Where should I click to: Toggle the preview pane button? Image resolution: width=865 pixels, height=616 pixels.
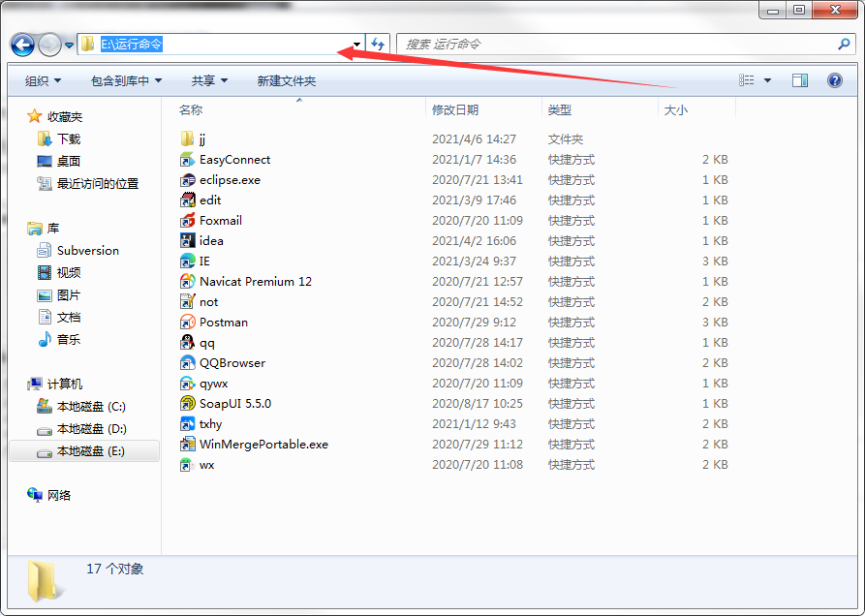point(800,80)
